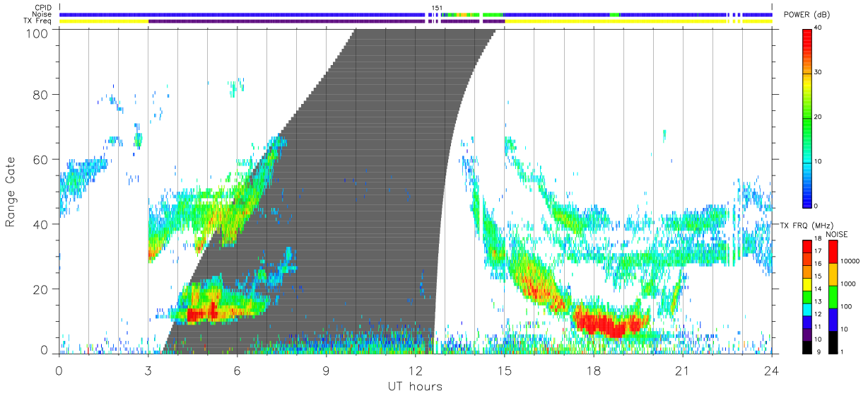Click the cyan 12 MHz block in TX FRQ colorbar
Image resolution: width=868 pixels, height=401 pixels.
[807, 309]
